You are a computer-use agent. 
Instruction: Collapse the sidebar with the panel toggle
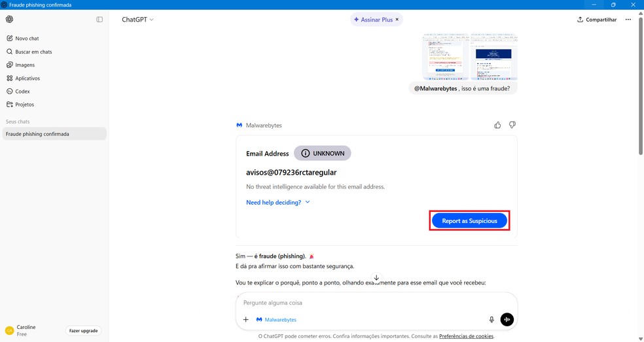point(99,20)
